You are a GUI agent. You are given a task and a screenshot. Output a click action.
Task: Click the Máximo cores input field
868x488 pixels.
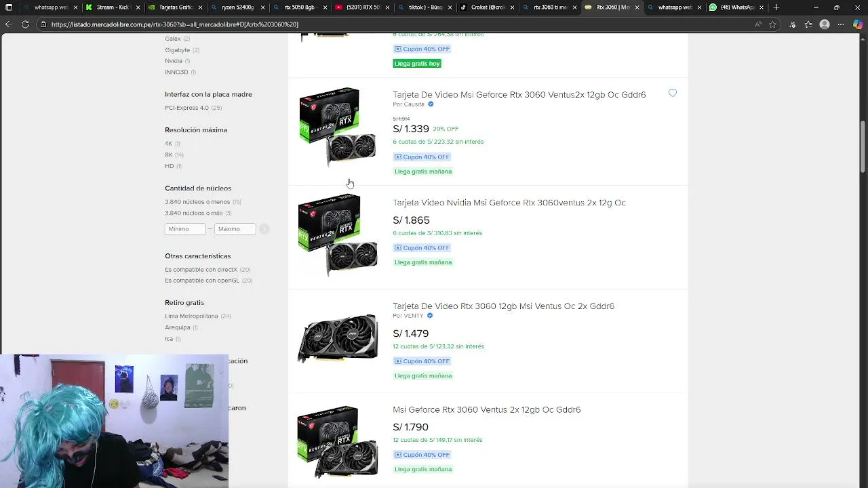click(235, 229)
